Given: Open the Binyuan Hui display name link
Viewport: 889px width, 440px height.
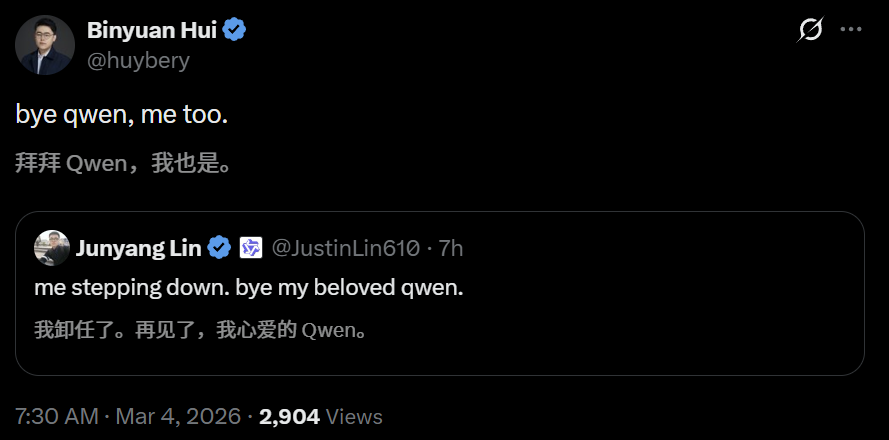Looking at the screenshot, I should (150, 30).
